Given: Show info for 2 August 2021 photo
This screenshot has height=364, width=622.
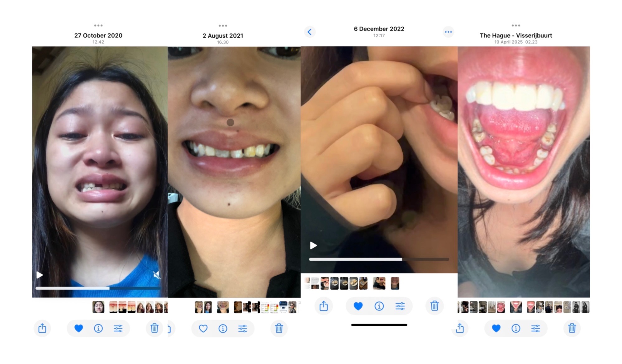Looking at the screenshot, I should coord(223,328).
